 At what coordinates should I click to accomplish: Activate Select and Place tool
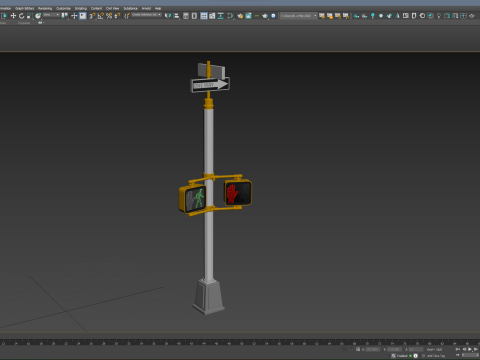point(38,16)
